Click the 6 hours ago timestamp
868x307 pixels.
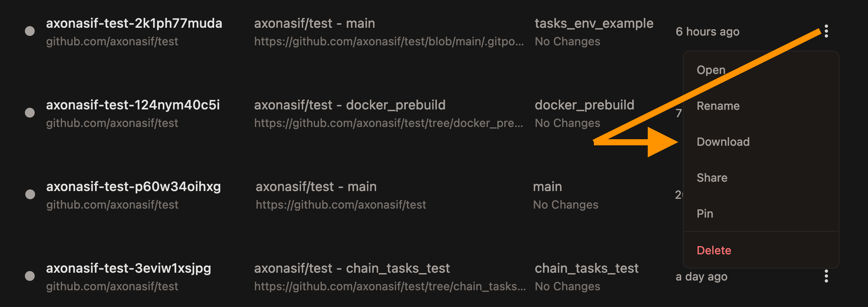[x=707, y=31]
